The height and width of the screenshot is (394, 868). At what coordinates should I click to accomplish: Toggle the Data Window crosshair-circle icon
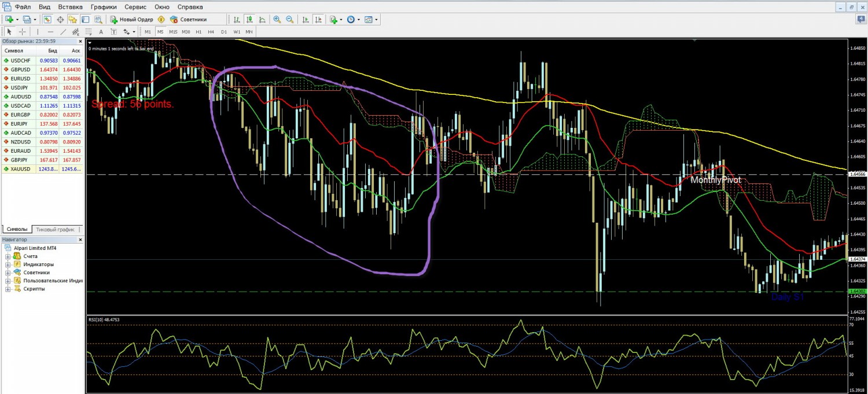tap(60, 19)
